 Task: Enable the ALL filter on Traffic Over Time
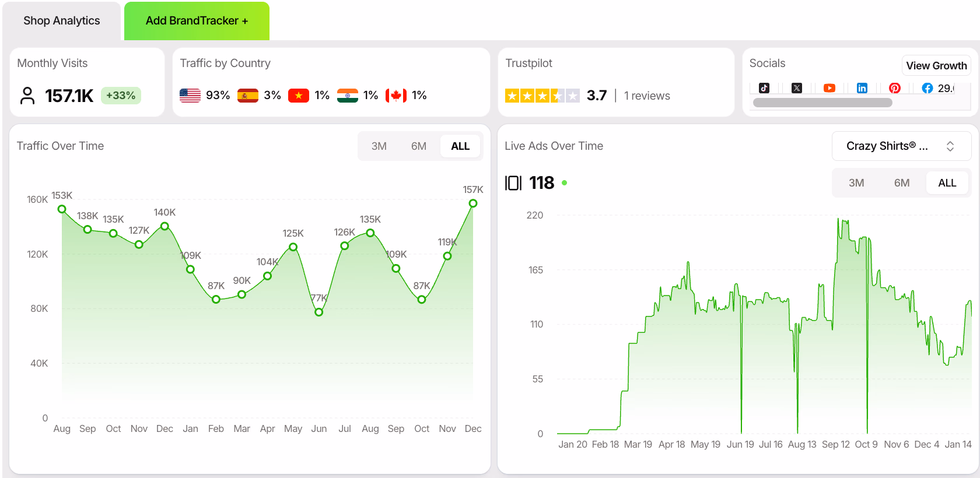[x=460, y=146]
